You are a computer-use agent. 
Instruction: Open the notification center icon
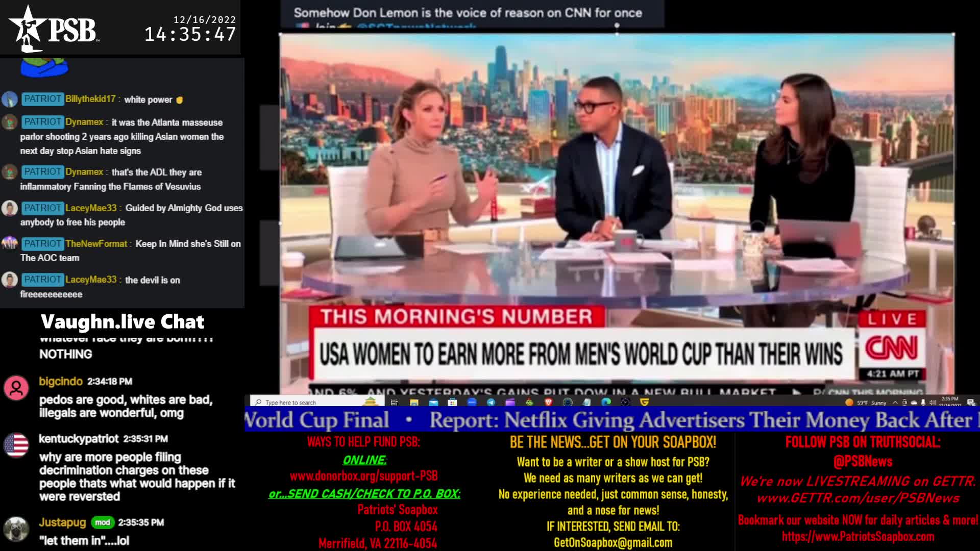coord(971,403)
